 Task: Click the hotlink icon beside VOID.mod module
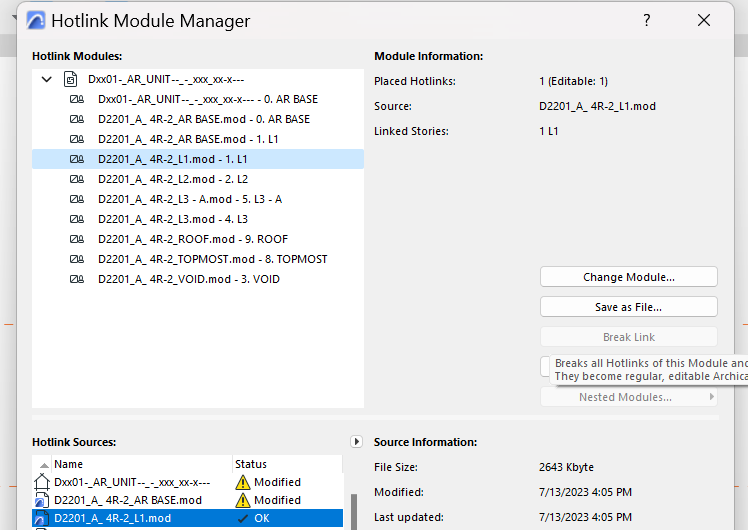click(76, 279)
